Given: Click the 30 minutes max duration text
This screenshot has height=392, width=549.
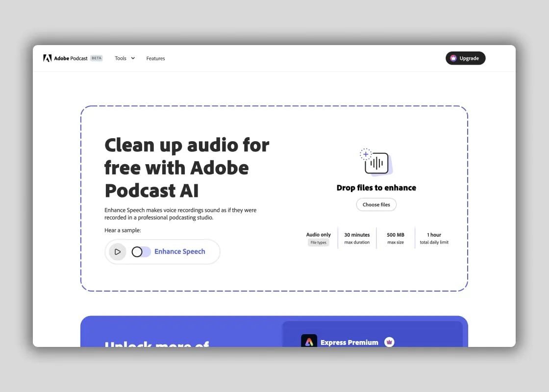Looking at the screenshot, I should pos(357,238).
